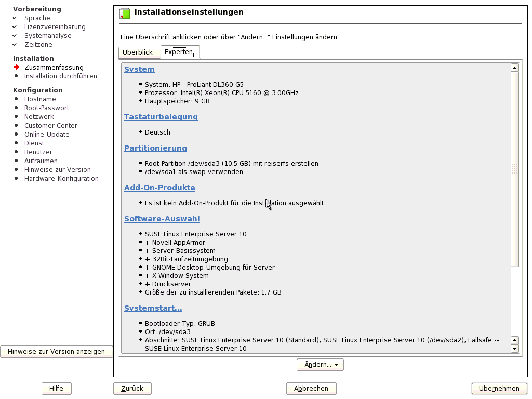The width and height of the screenshot is (532, 399).
Task: Click the '+ 32Bit-Laufzeitumgebung' entry
Action: point(187,259)
